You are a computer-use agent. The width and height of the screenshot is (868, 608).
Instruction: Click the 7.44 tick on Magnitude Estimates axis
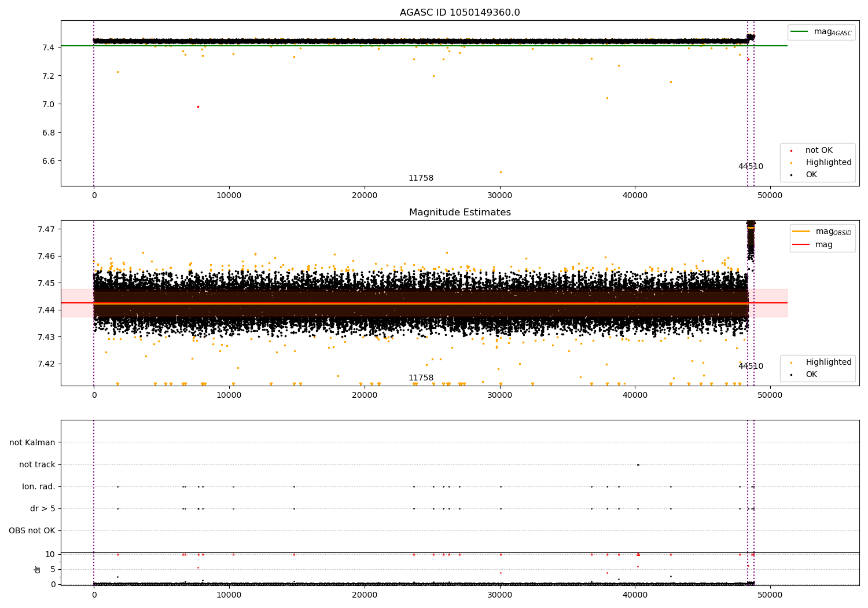pos(47,310)
